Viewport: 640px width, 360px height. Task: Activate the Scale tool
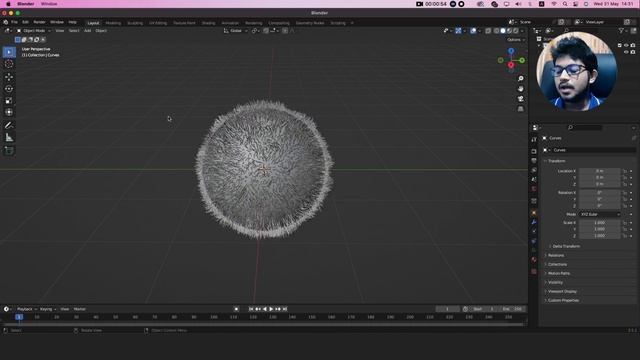click(x=9, y=100)
